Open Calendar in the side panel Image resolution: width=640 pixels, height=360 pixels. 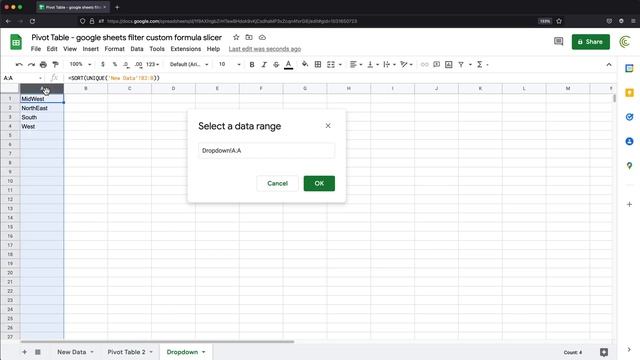click(x=629, y=69)
